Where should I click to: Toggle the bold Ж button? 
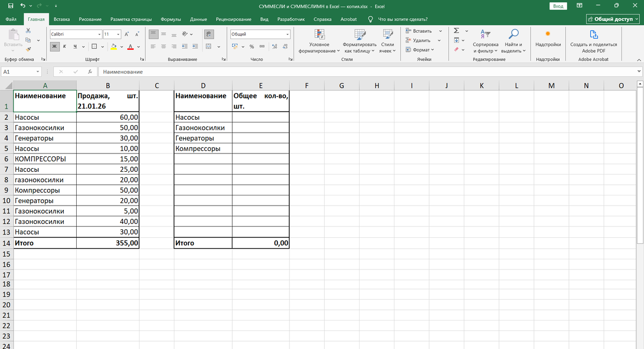click(55, 46)
